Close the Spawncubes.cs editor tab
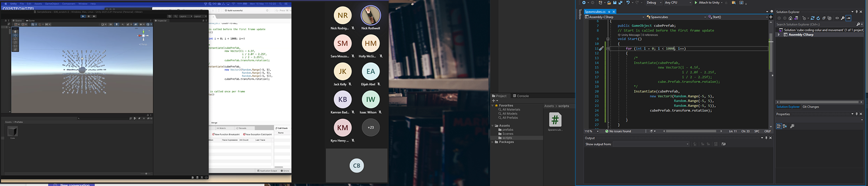The image size is (868, 186). (x=613, y=12)
